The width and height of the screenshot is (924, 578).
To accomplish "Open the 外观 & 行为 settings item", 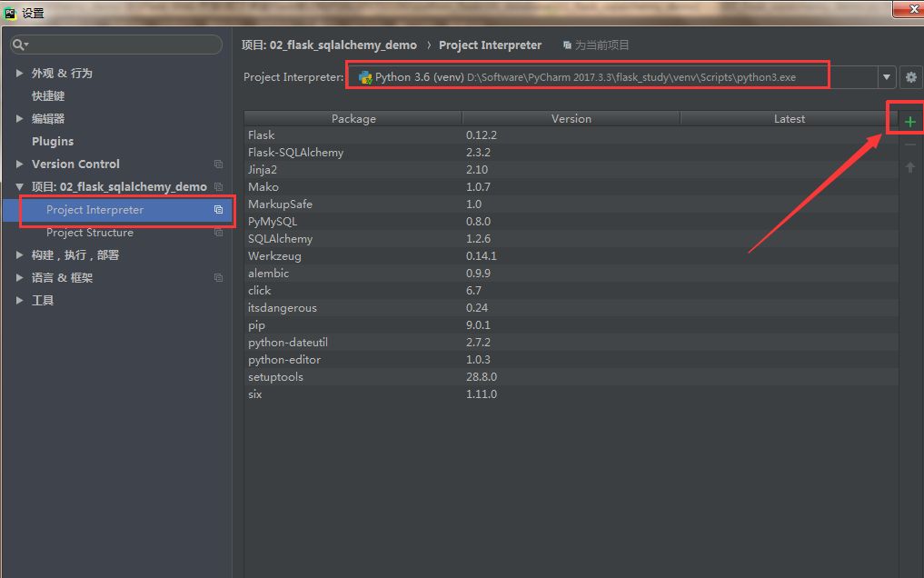I will [62, 73].
